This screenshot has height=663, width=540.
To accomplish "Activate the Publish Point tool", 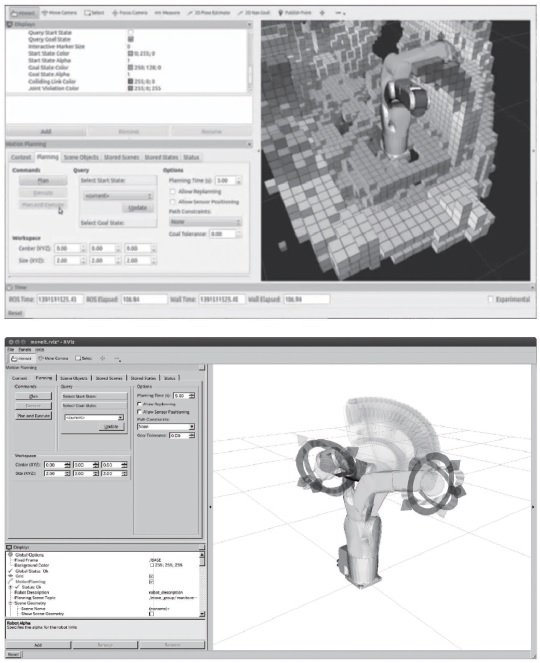I will (x=294, y=13).
